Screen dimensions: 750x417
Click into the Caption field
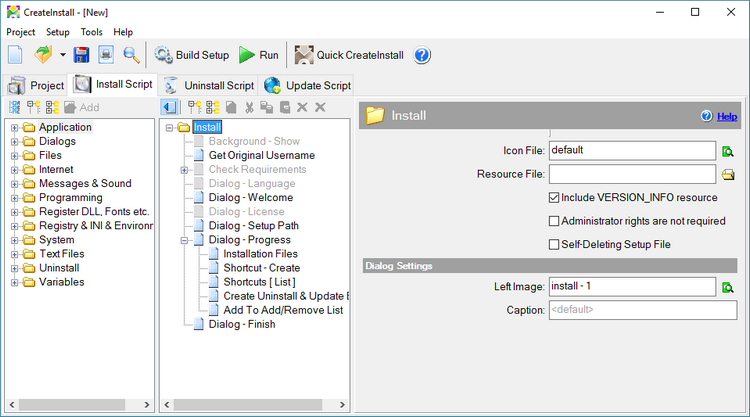coord(642,310)
